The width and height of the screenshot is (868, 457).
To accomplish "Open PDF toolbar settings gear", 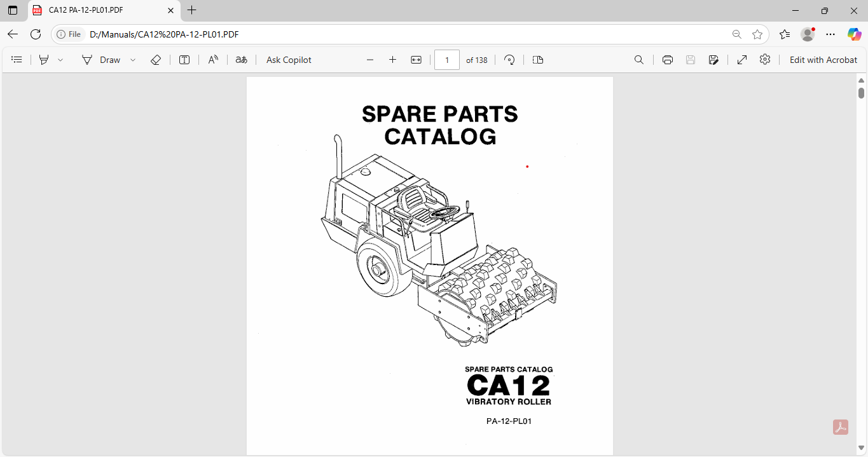I will (765, 59).
